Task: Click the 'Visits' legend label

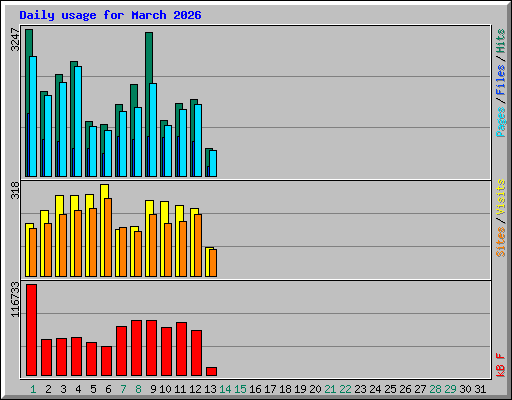Action: coord(500,197)
